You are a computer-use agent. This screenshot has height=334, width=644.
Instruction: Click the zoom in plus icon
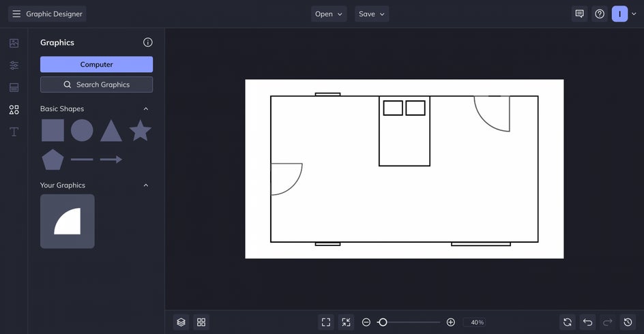450,322
